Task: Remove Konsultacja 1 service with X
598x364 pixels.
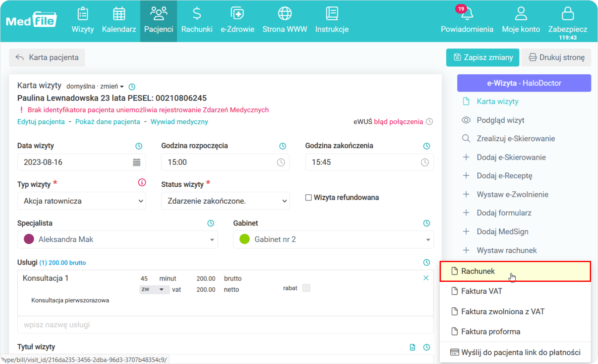Action: [x=426, y=278]
